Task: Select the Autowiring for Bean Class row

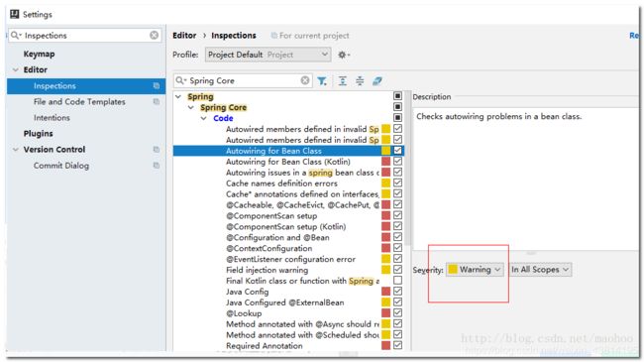Action: pyautogui.click(x=288, y=151)
